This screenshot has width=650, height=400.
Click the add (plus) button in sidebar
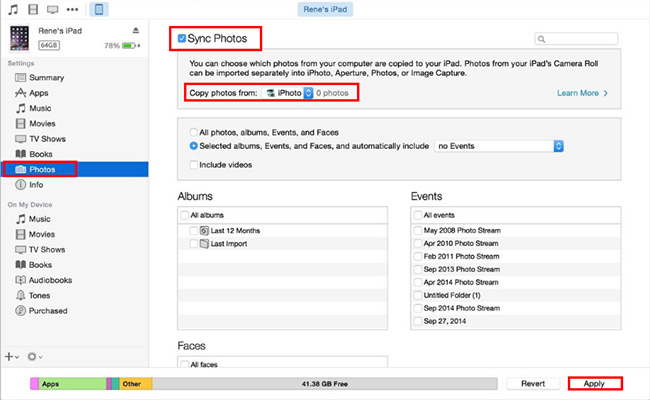tap(11, 356)
